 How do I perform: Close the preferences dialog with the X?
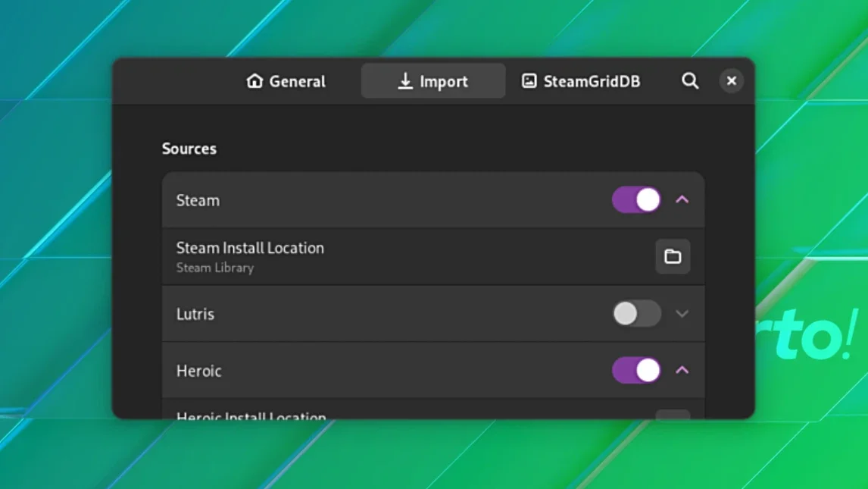[731, 81]
